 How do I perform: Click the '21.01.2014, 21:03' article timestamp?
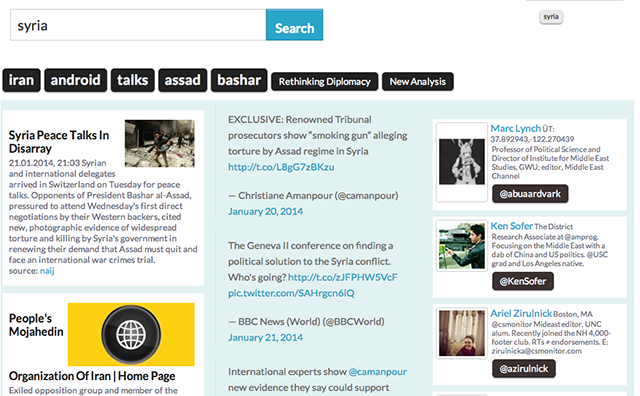44,163
